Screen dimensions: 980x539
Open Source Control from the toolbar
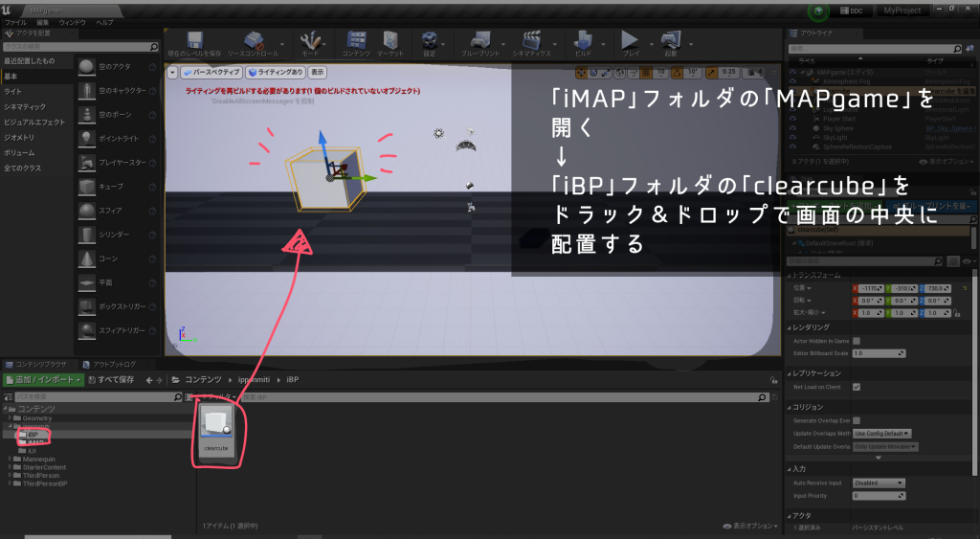point(253,42)
